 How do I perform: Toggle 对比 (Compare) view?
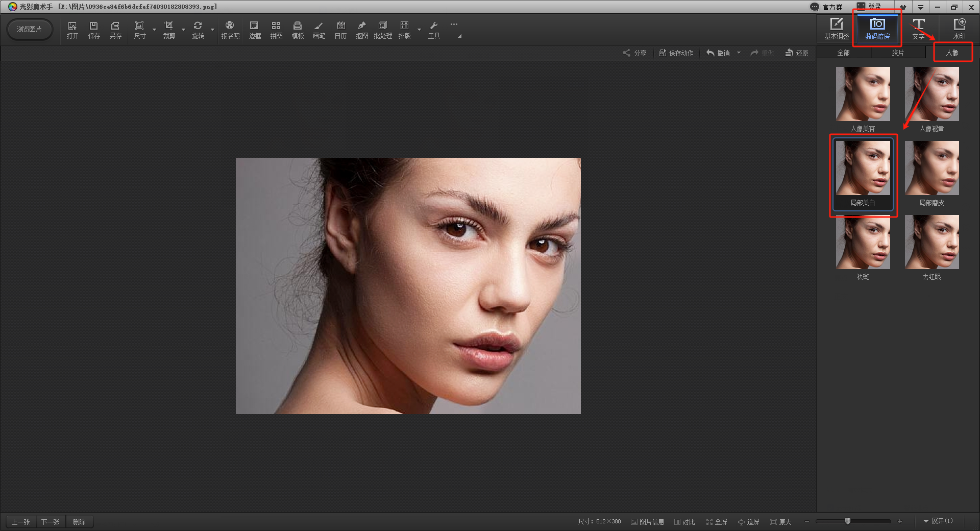click(684, 522)
